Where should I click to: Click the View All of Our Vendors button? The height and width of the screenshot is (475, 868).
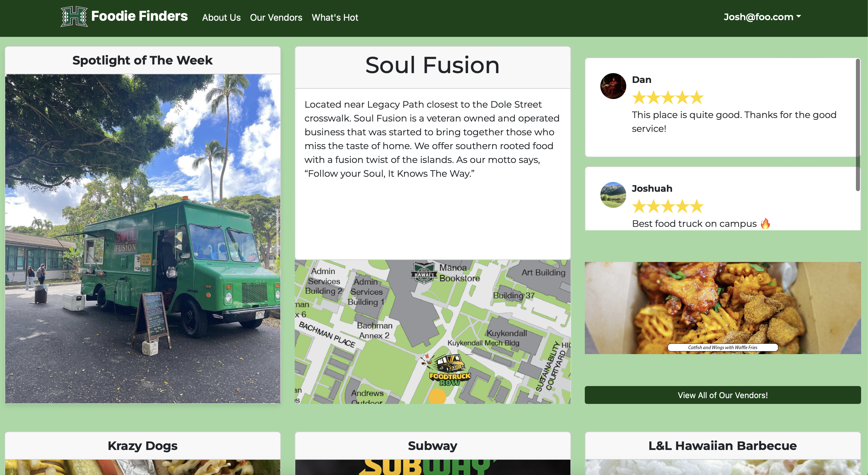[722, 395]
